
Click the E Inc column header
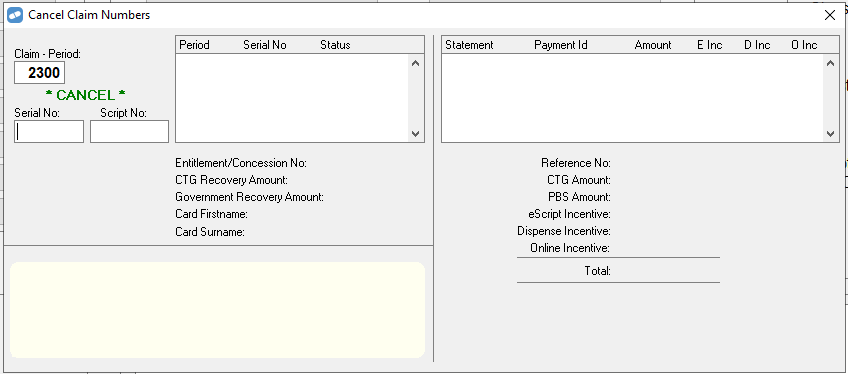(x=710, y=45)
